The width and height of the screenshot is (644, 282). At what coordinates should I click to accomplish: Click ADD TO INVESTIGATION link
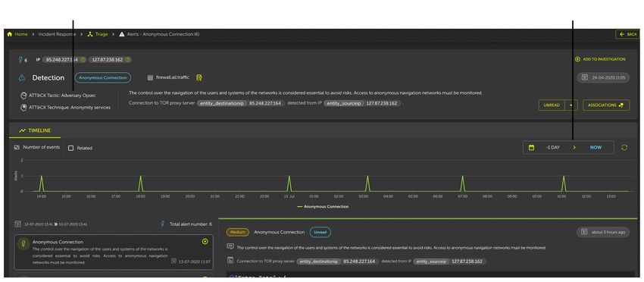point(604,59)
